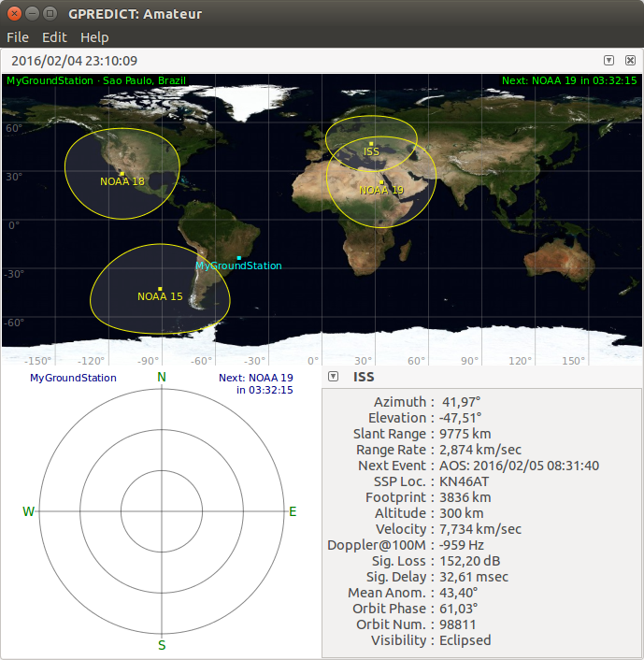This screenshot has height=660, width=644.
Task: Click the MyGroundStation marker on map
Action: [239, 258]
